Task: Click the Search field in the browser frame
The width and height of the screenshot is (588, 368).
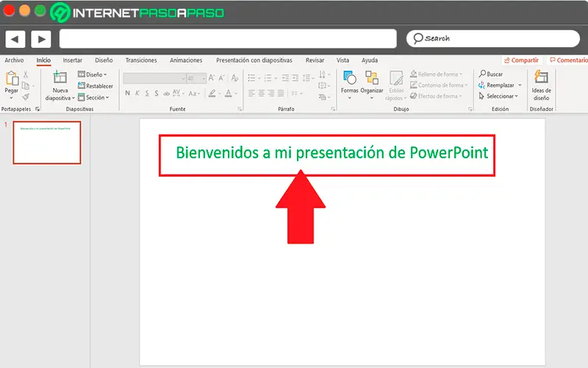Action: 493,38
